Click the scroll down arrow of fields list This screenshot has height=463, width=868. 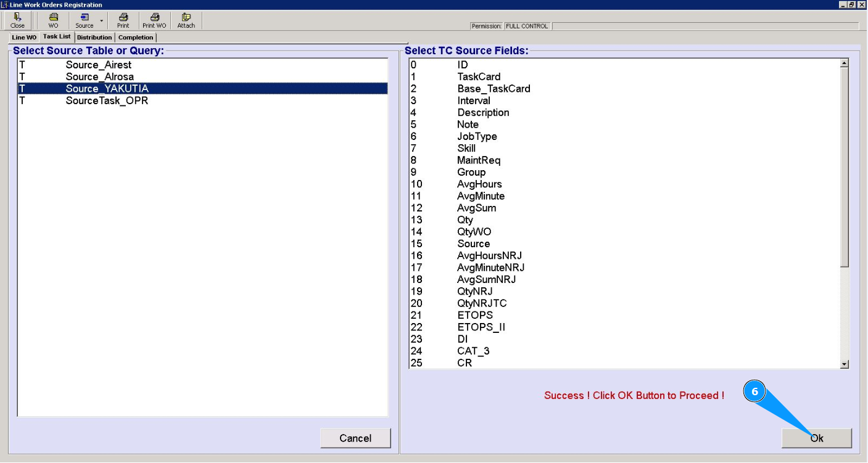pos(845,364)
